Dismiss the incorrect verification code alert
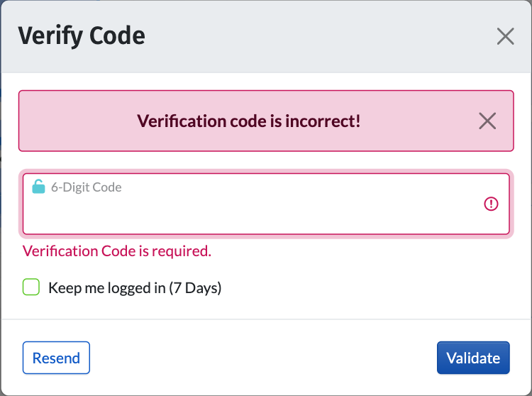 pos(487,121)
